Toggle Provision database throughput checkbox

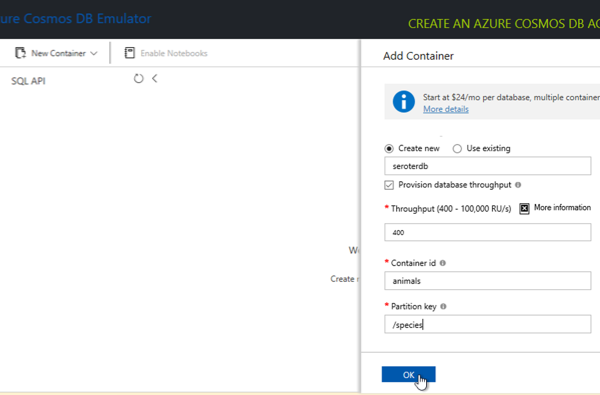pos(389,185)
